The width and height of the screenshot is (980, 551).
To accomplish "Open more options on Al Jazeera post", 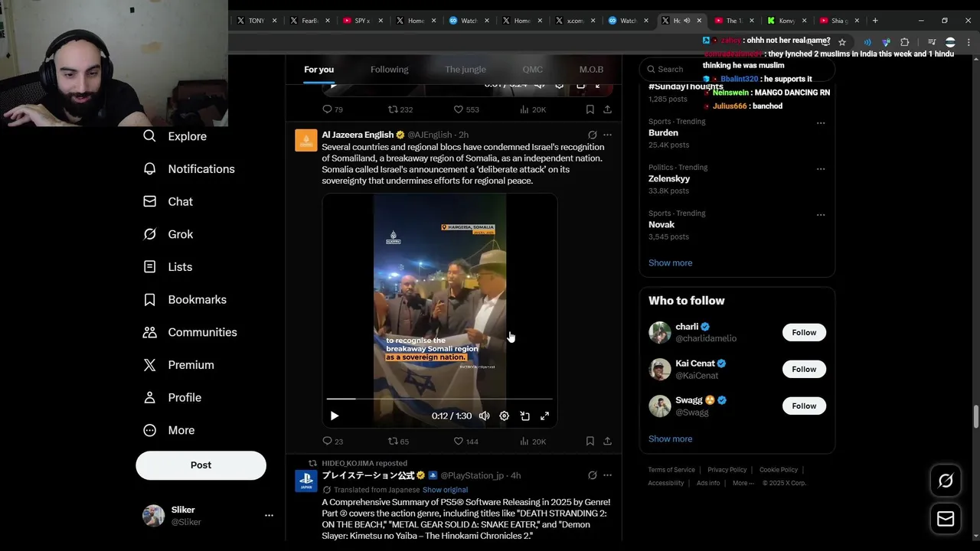I will 607,135.
